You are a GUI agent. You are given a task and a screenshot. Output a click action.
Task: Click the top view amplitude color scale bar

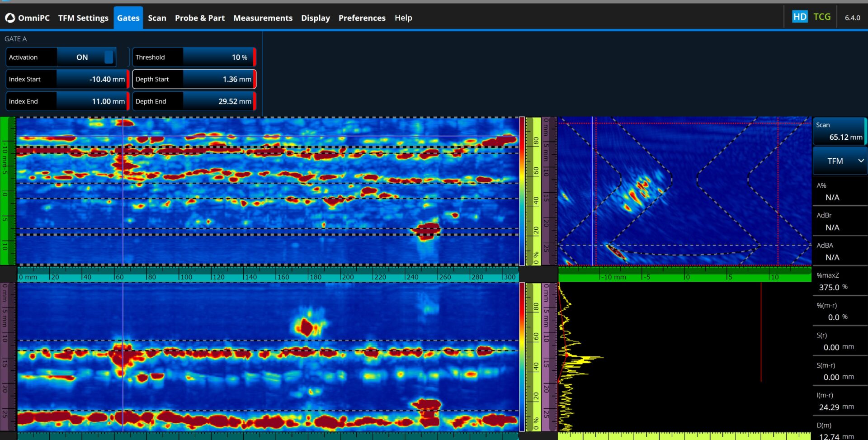coord(522,191)
